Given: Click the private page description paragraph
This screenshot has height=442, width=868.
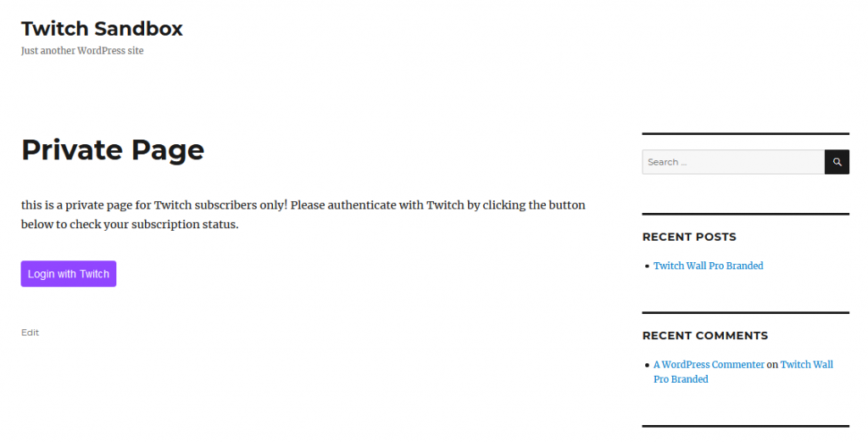Looking at the screenshot, I should point(303,215).
